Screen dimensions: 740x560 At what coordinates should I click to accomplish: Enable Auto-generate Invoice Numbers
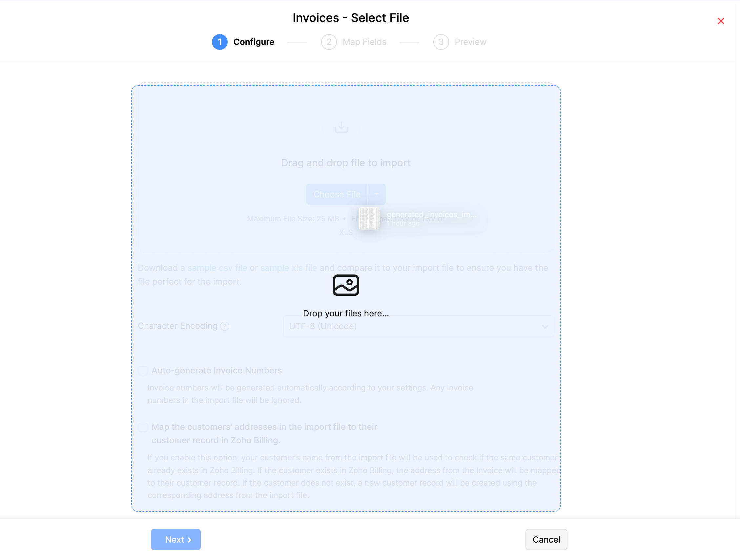click(143, 370)
